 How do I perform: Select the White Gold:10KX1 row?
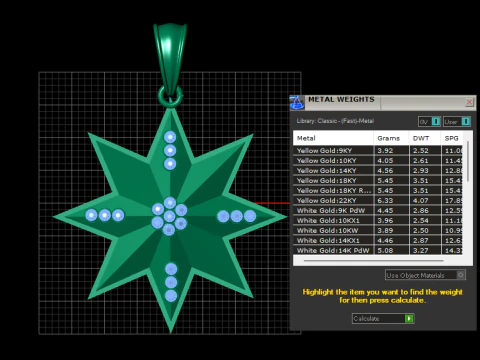tap(378, 221)
